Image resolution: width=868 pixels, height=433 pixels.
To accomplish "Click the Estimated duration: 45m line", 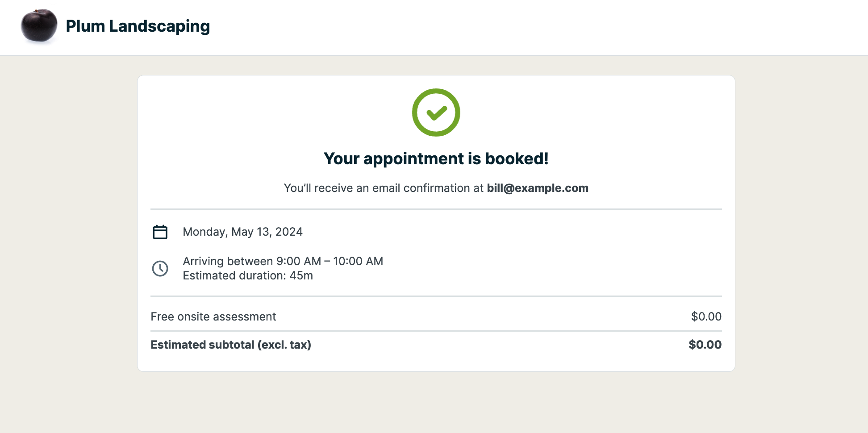I will point(248,275).
